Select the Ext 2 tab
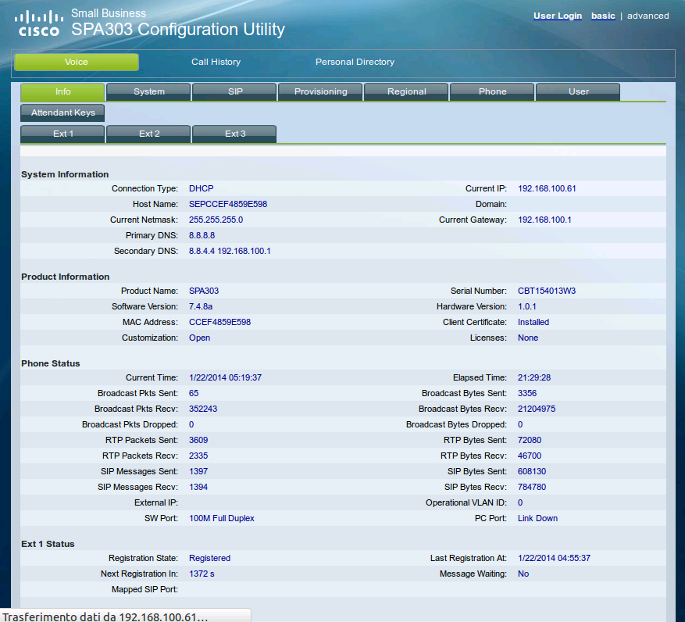This screenshot has height=622, width=685. 149,134
